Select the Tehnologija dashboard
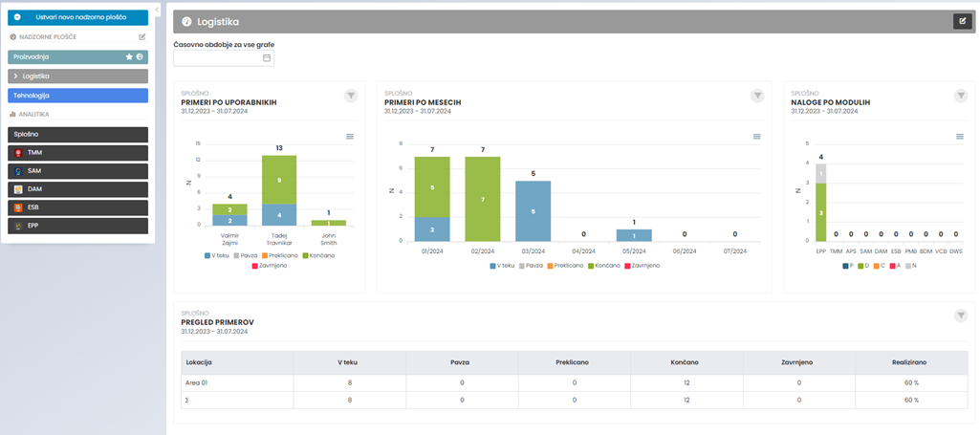This screenshot has width=980, height=435. tap(77, 95)
